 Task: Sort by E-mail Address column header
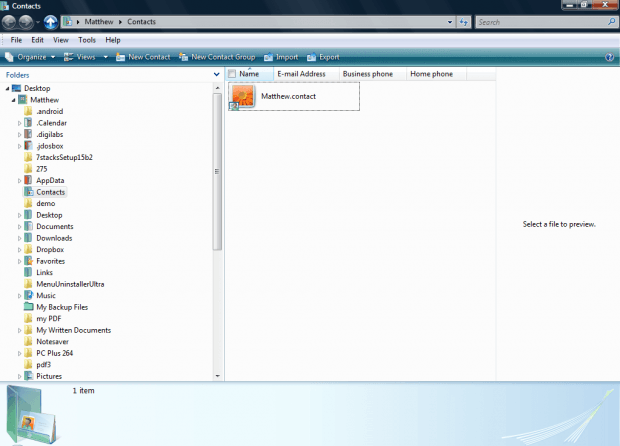(x=301, y=74)
